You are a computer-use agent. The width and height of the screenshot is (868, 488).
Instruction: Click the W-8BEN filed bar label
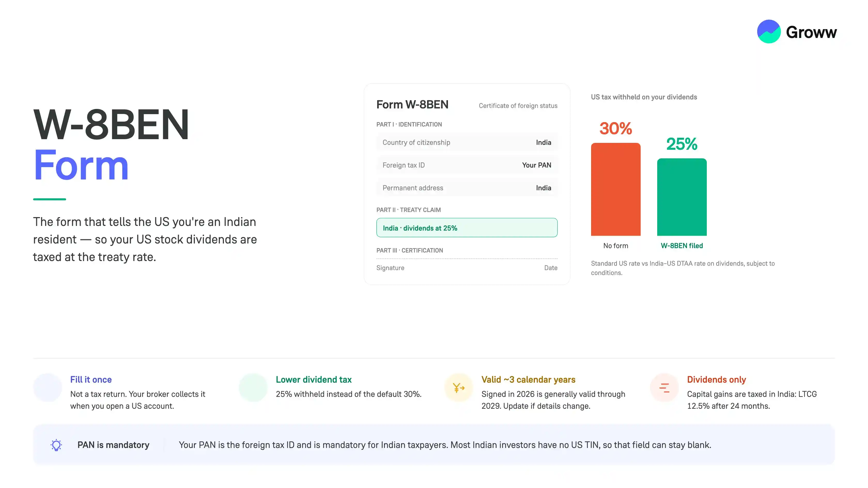pos(682,246)
